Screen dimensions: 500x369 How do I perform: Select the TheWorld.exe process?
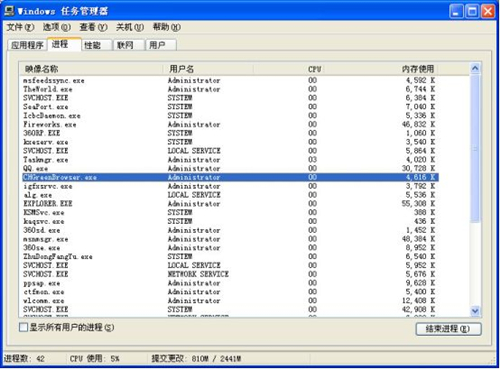pyautogui.click(x=230, y=89)
